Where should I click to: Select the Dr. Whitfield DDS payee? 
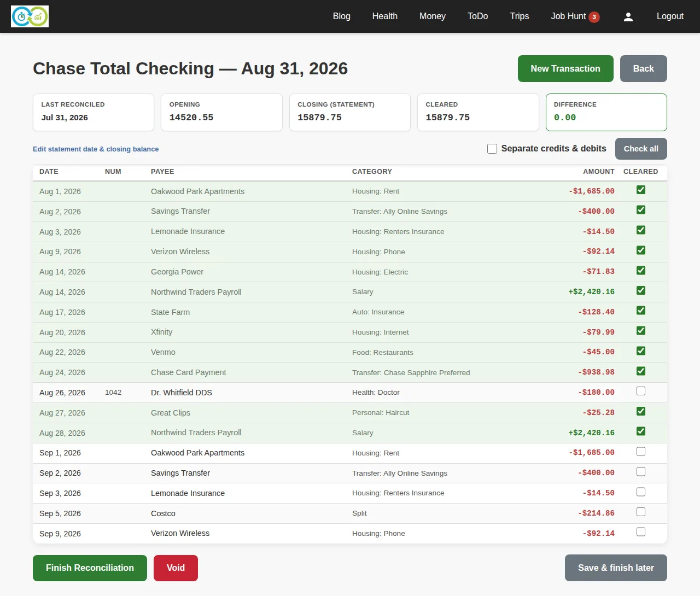tap(182, 393)
